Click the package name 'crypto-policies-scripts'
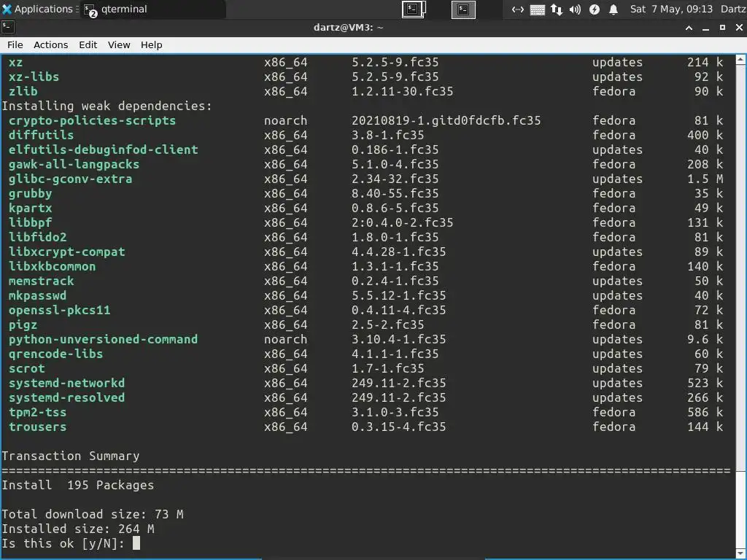Screen dimensions: 747x560 92,120
